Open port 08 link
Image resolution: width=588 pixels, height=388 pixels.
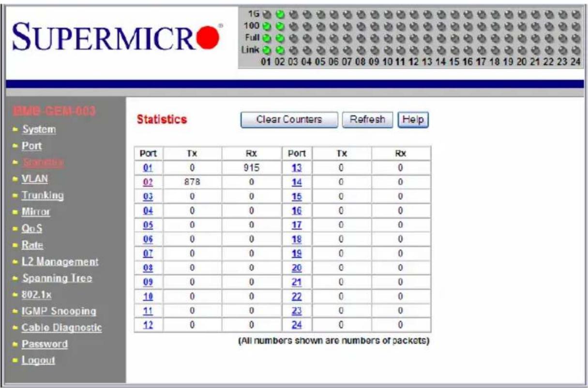click(x=149, y=268)
